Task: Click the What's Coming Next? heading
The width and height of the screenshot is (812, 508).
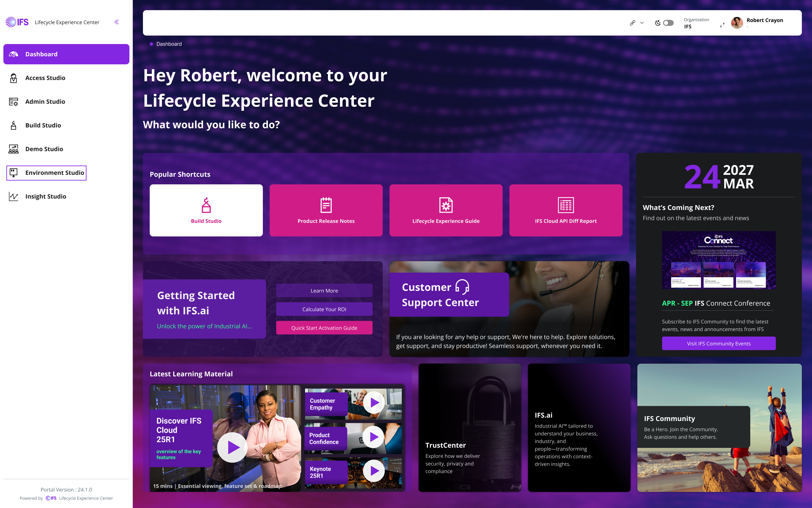Action: (678, 208)
